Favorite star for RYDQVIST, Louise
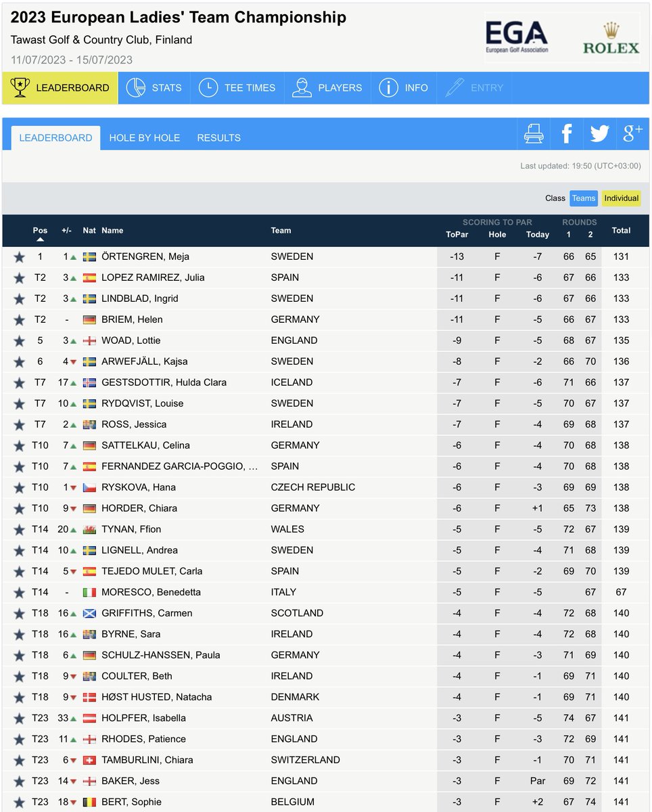652x812 pixels. [19, 403]
